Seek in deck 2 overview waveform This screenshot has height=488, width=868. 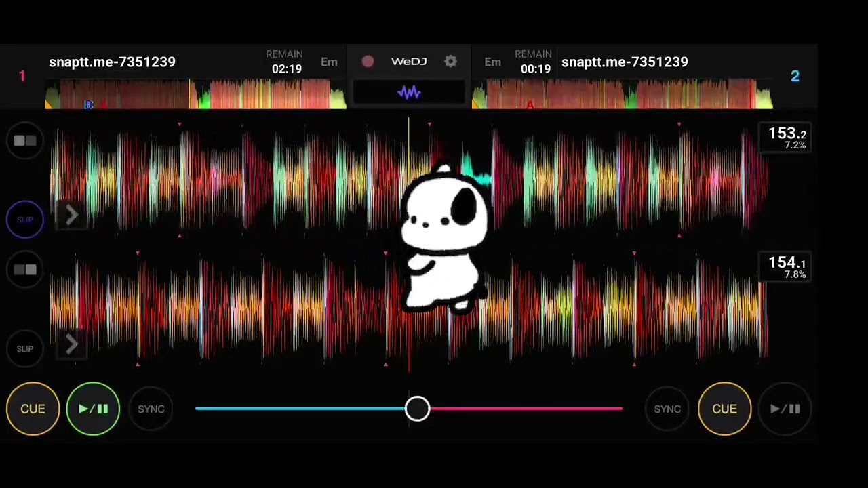(622, 94)
